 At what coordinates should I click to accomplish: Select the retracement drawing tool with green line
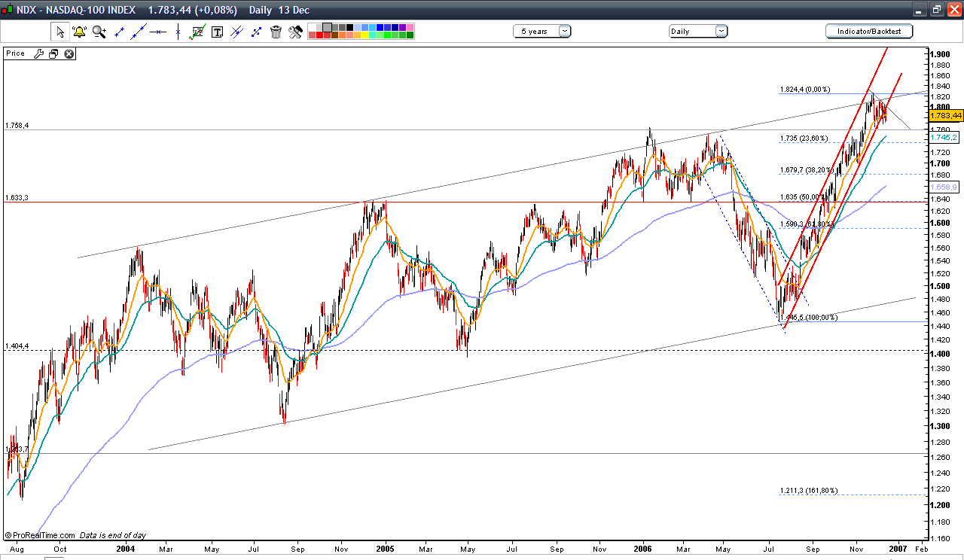pyautogui.click(x=197, y=32)
